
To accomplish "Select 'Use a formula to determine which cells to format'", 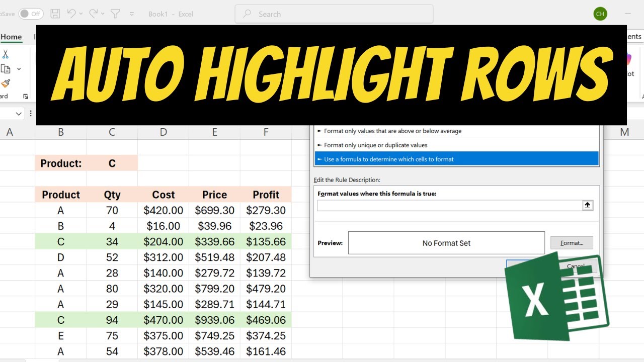I will click(x=457, y=159).
